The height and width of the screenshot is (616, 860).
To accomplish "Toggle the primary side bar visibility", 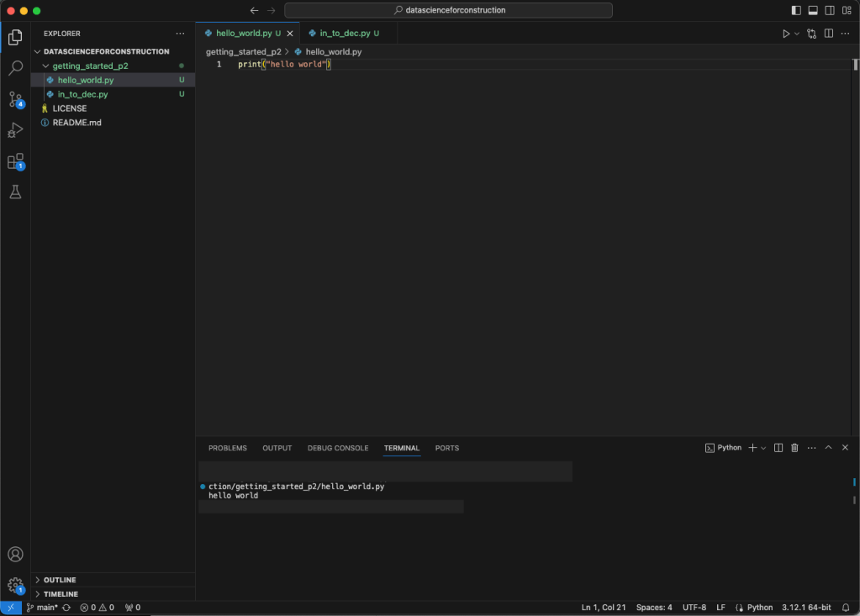I will pyautogui.click(x=796, y=11).
